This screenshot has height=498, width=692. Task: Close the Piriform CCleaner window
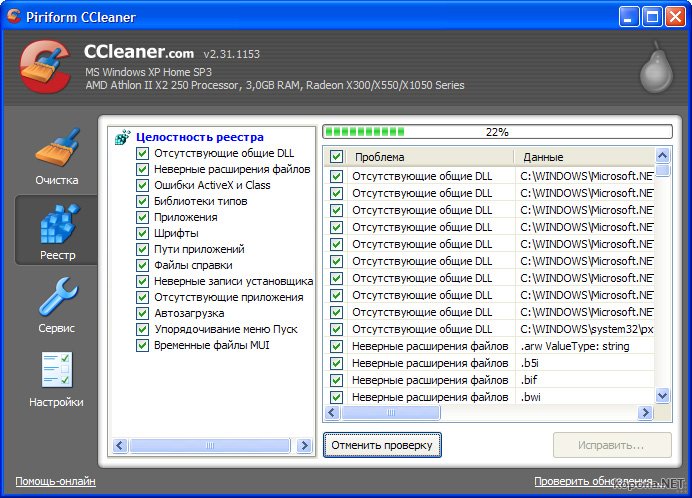(675, 17)
